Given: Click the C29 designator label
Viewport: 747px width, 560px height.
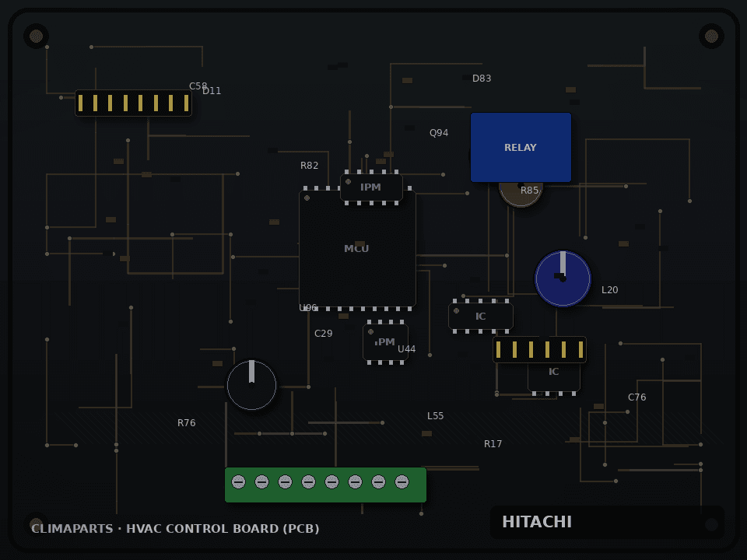Looking at the screenshot, I should [324, 334].
